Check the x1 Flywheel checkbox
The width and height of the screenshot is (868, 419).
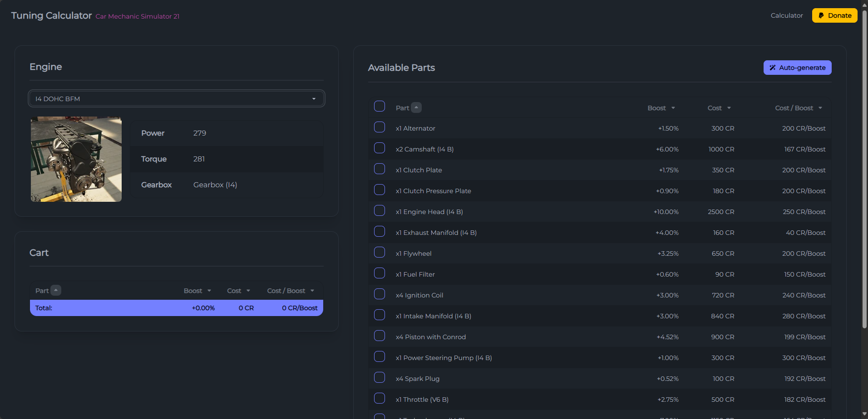pos(380,252)
